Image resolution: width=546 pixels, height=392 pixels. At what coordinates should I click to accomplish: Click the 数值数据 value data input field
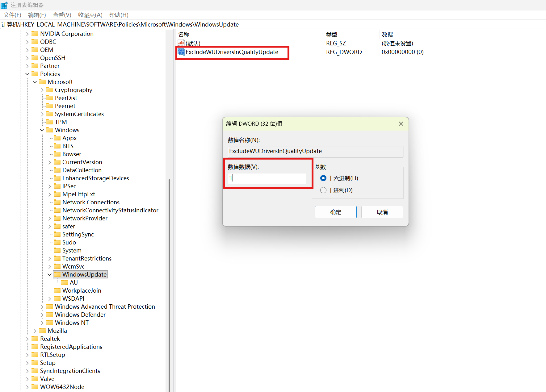coord(267,178)
